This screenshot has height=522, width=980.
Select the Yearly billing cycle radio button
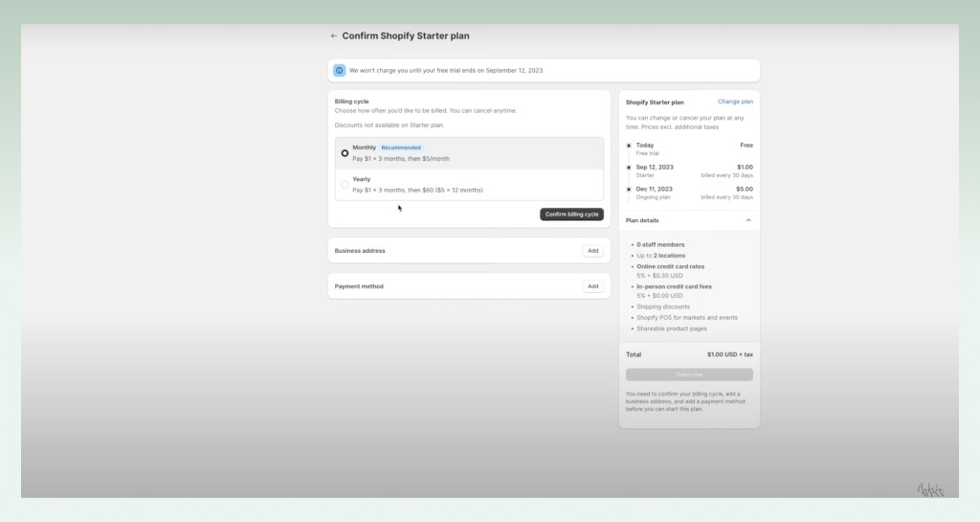[345, 185]
